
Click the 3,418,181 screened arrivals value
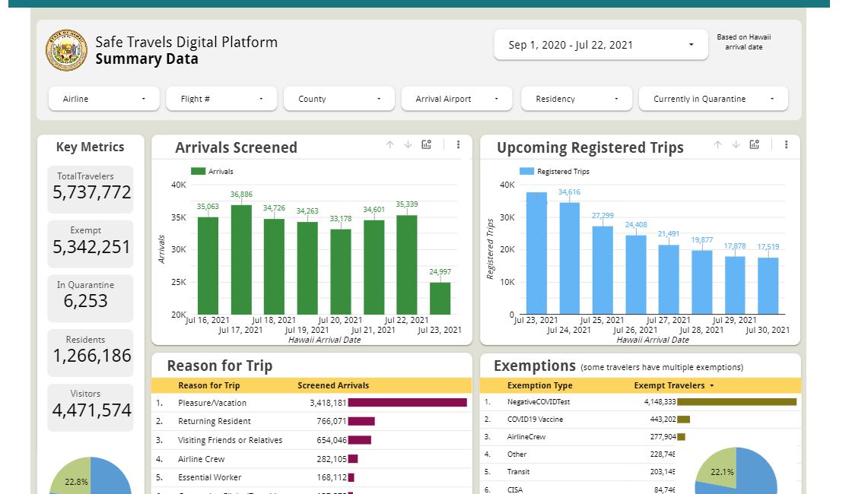pyautogui.click(x=328, y=403)
